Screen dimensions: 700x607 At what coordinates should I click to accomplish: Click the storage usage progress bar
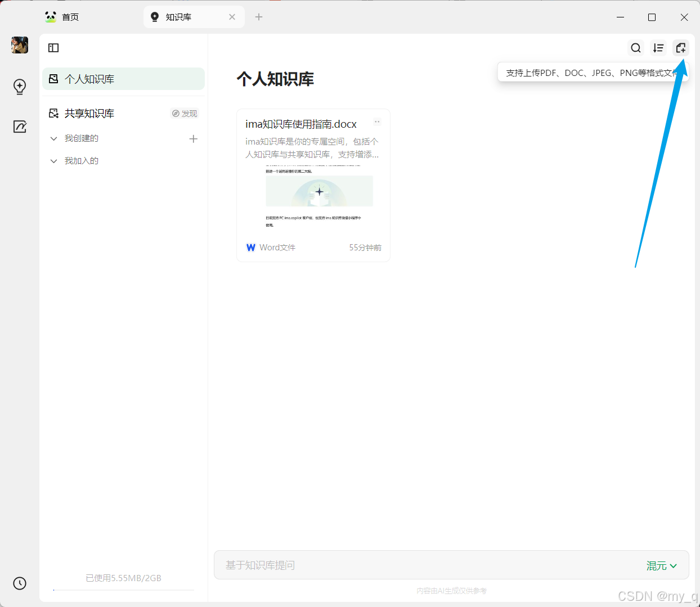pyautogui.click(x=124, y=590)
